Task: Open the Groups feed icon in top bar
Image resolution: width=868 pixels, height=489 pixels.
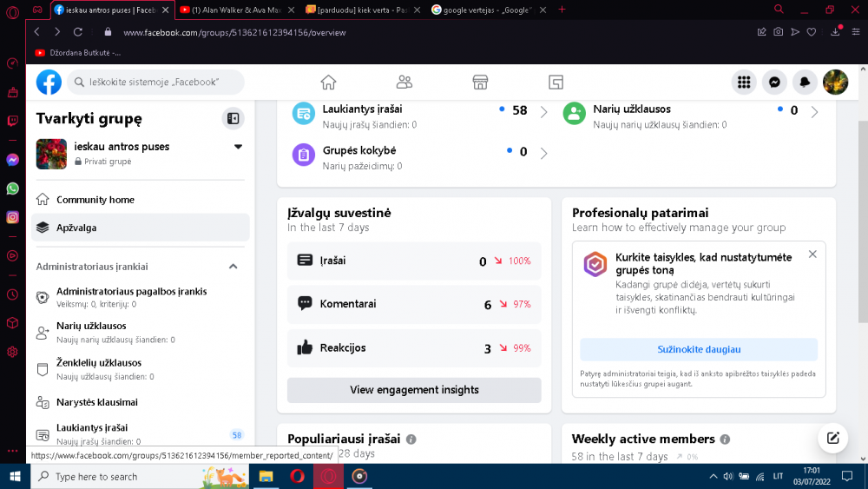Action: (x=556, y=82)
